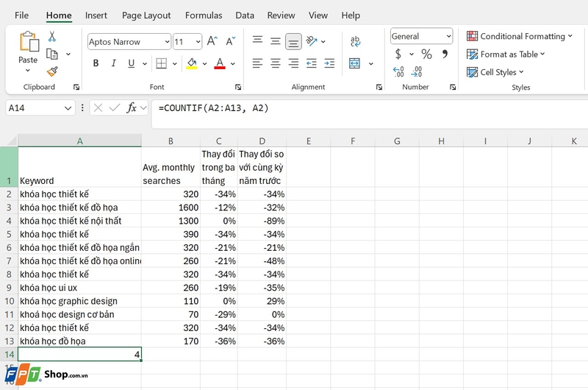Align cell content to top
The image size is (588, 390).
257,40
